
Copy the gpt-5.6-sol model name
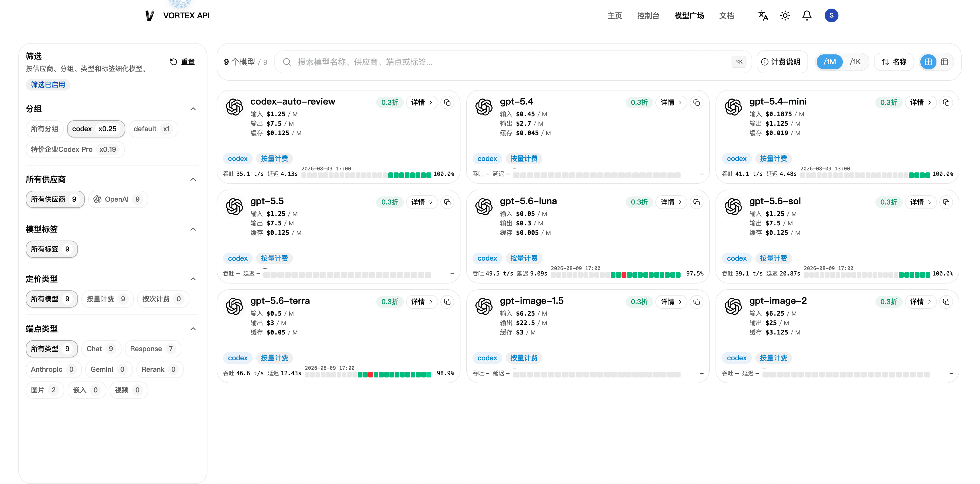click(x=946, y=202)
